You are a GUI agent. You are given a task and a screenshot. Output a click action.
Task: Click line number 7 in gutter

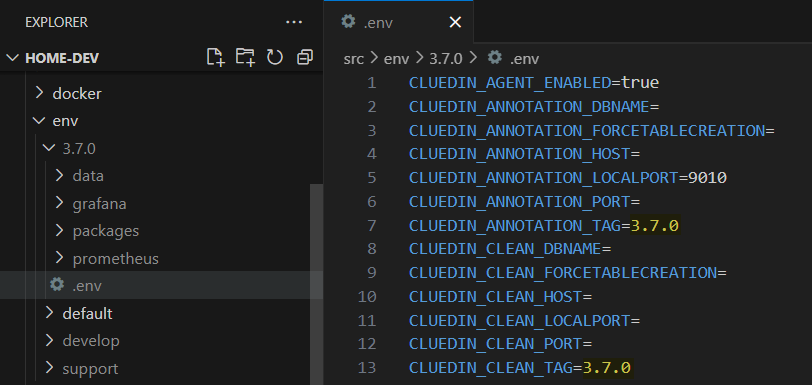click(372, 225)
